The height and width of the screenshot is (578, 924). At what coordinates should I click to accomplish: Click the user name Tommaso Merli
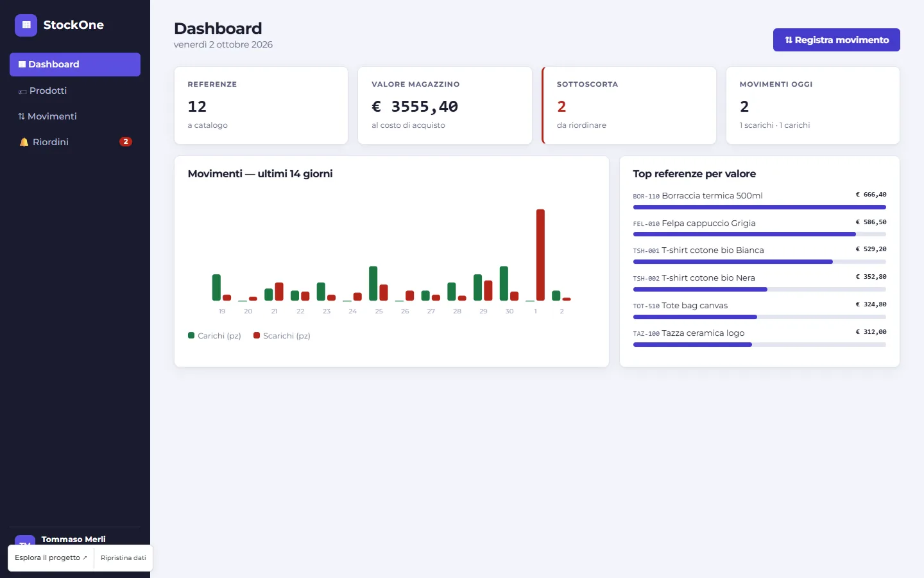pyautogui.click(x=74, y=539)
